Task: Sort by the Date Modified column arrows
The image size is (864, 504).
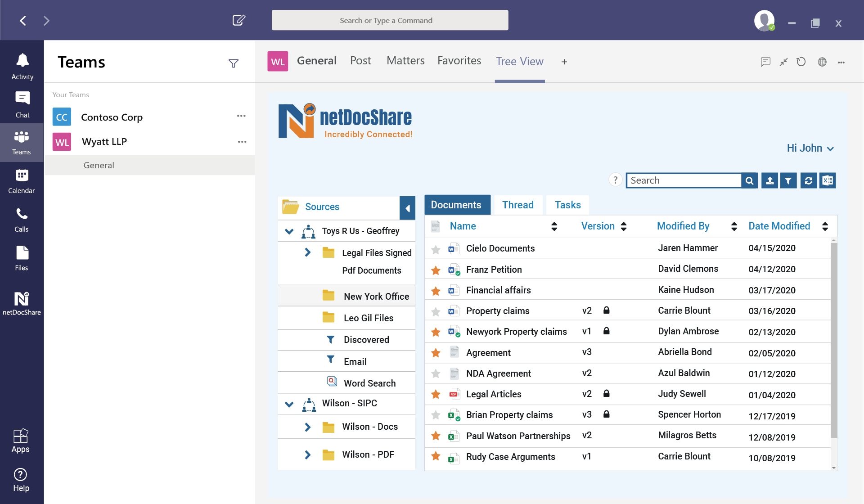Action: pyautogui.click(x=825, y=226)
